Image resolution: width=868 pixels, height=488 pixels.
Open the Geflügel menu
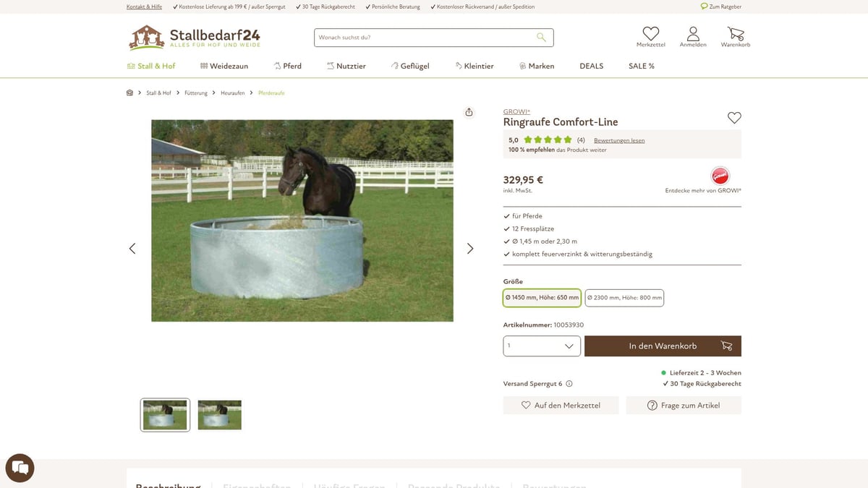[x=410, y=66]
